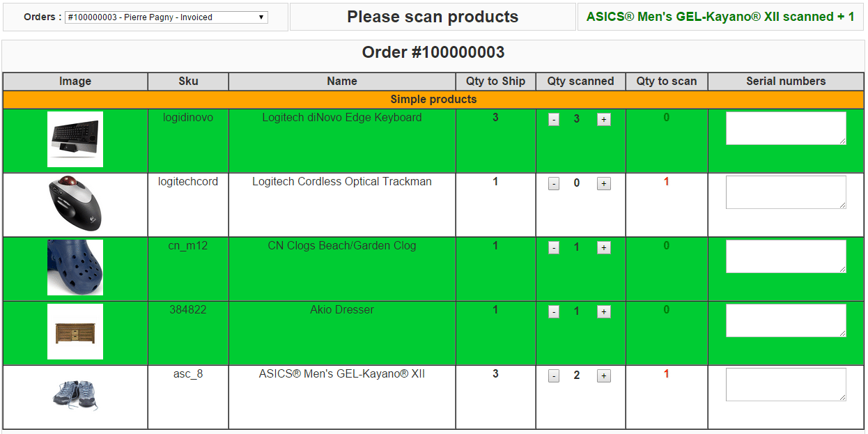This screenshot has width=868, height=434.
Task: Click the blue clog product image
Action: [x=75, y=268]
